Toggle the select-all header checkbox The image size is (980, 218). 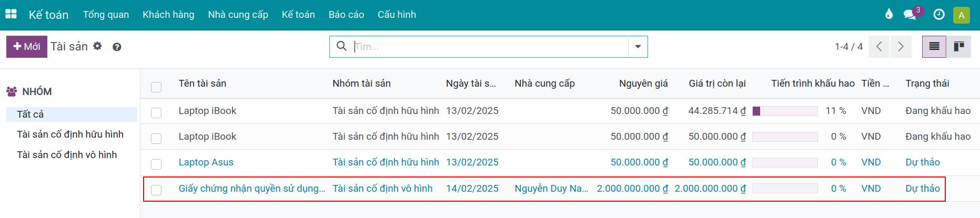156,87
